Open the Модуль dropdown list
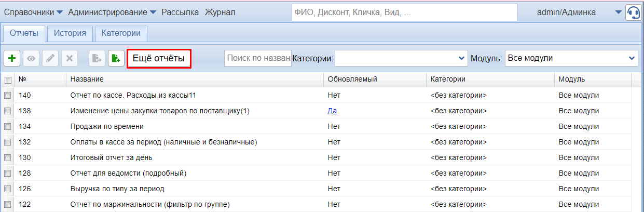The height and width of the screenshot is (212, 644). (571, 58)
